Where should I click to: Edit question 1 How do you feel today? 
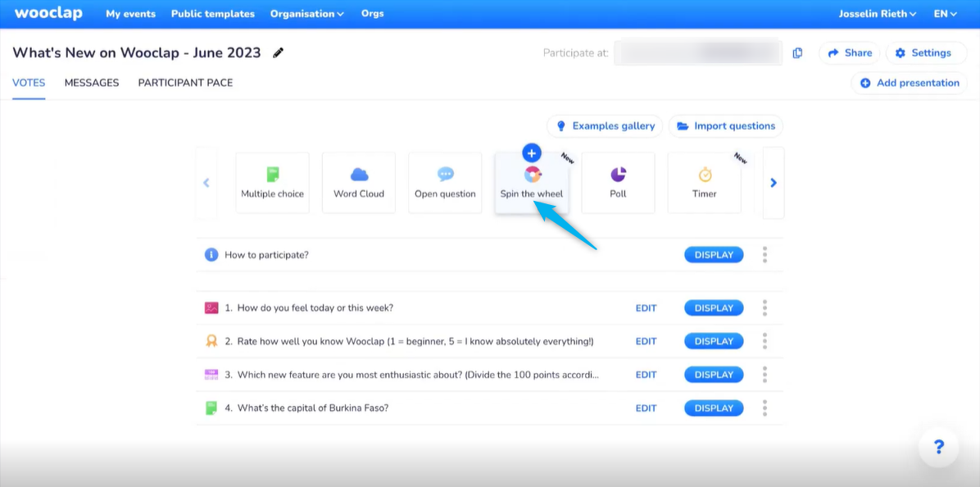tap(647, 308)
